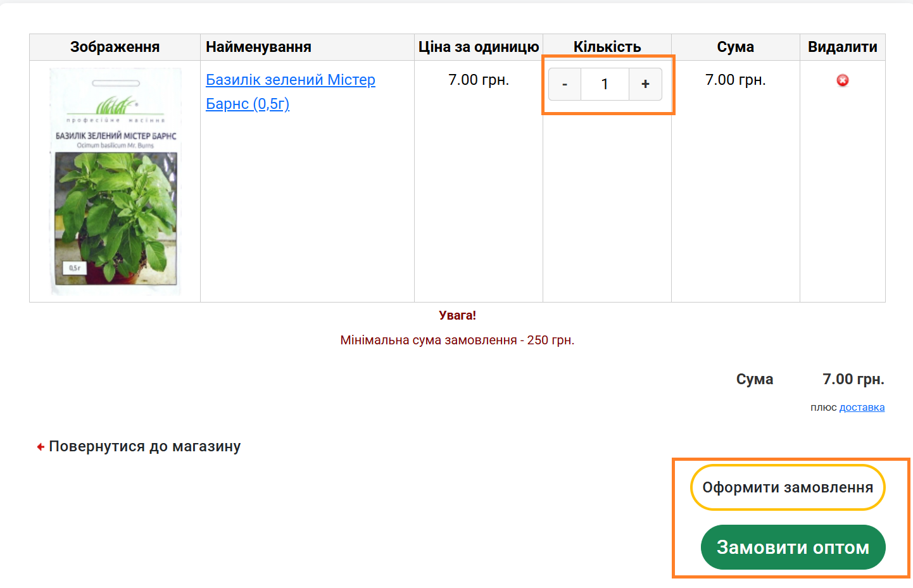Click the Мінімальна сума замовлення notice text
913x588 pixels.
[457, 340]
